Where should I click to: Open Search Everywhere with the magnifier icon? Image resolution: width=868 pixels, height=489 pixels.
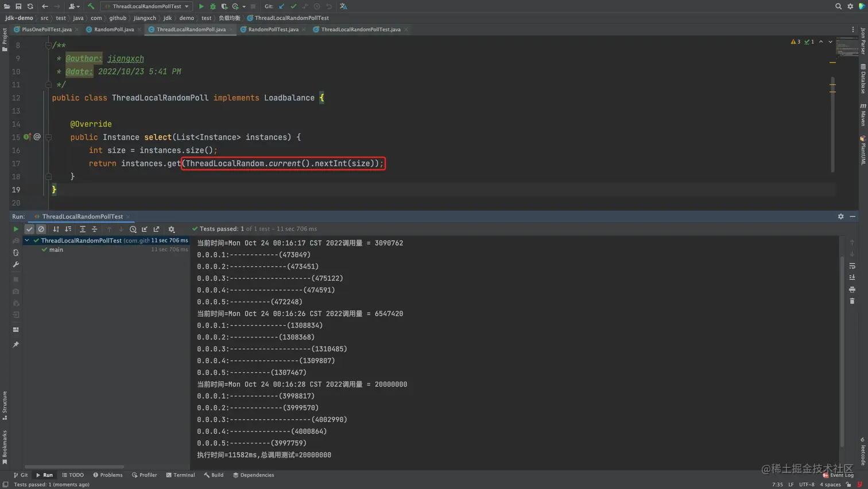[838, 6]
